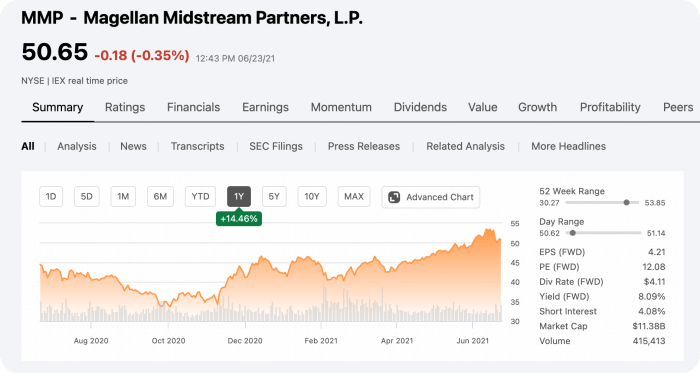
Task: Select the All headlines filter
Action: 28,146
